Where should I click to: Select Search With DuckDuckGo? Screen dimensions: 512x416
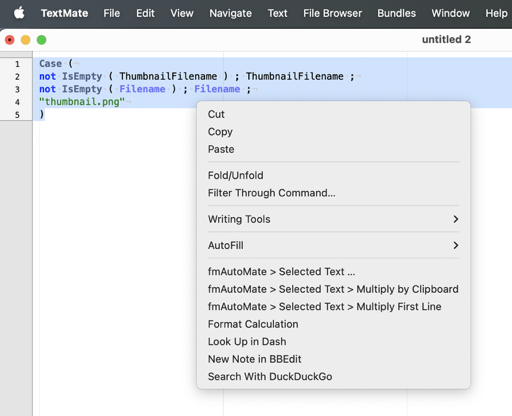point(333,376)
